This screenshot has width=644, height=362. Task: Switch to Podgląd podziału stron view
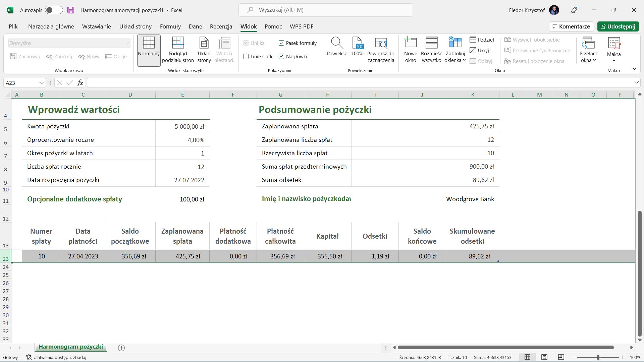coord(178,50)
